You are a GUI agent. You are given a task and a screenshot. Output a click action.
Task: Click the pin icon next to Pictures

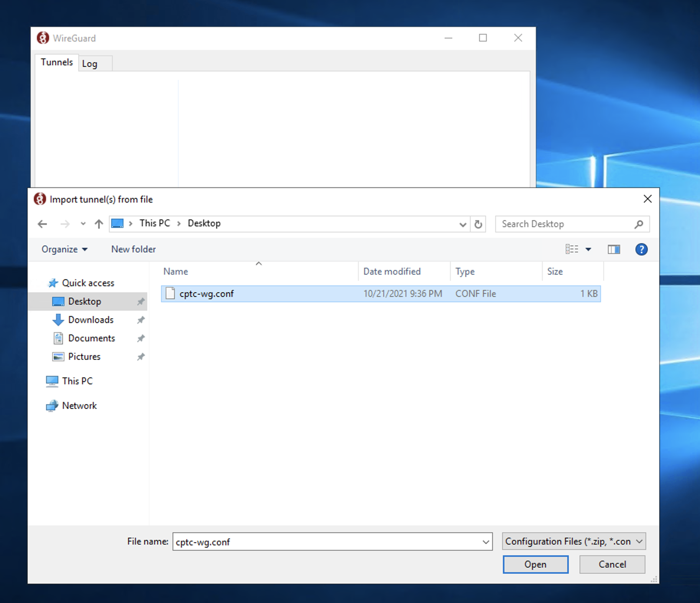click(x=141, y=357)
